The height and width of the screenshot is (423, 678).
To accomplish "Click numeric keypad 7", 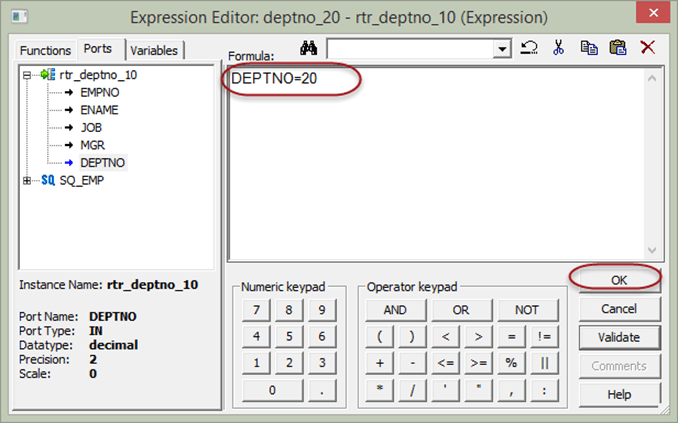I will pyautogui.click(x=256, y=310).
